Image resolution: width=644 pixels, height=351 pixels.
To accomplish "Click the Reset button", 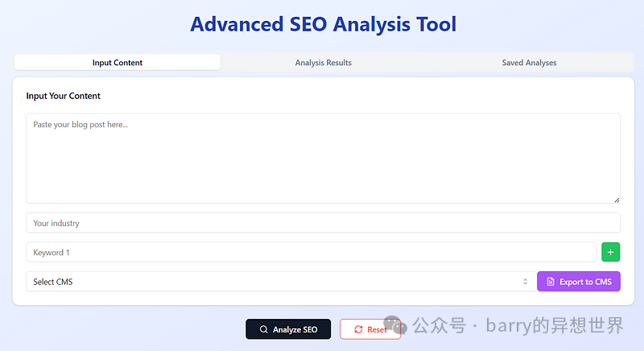I will point(370,329).
